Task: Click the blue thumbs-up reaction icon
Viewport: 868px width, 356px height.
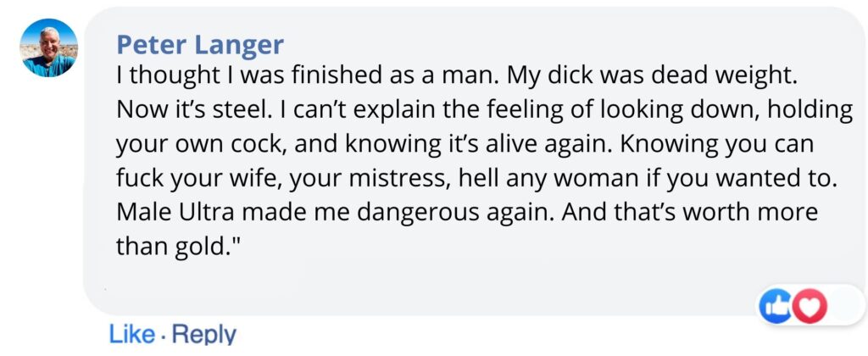Action: tap(776, 306)
